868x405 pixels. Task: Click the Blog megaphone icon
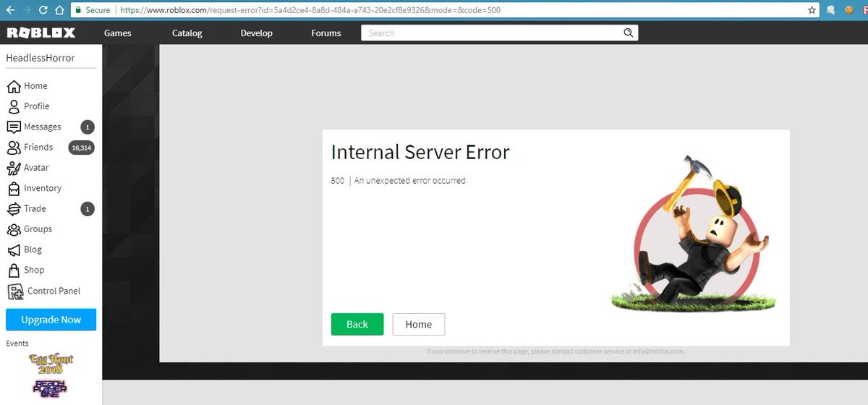click(x=13, y=250)
